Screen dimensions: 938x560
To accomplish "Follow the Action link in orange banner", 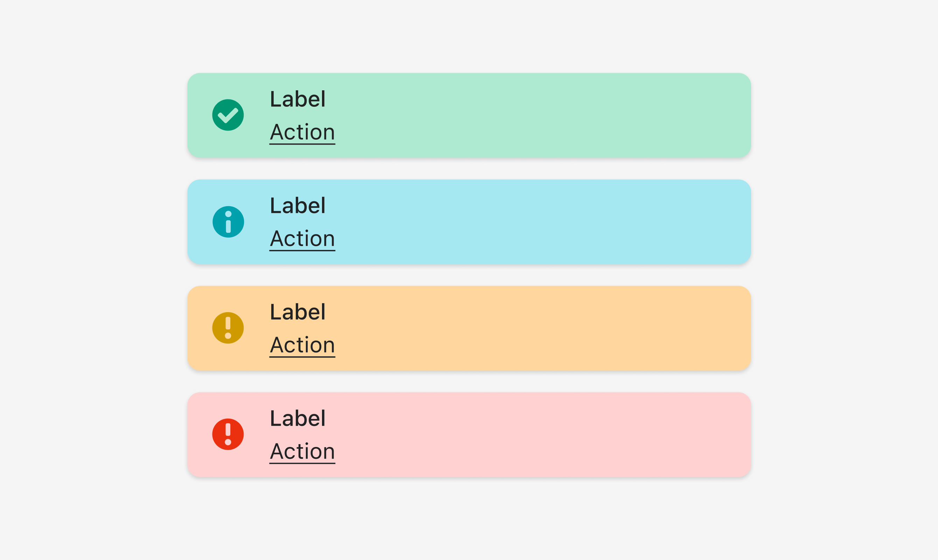I will pos(302,345).
